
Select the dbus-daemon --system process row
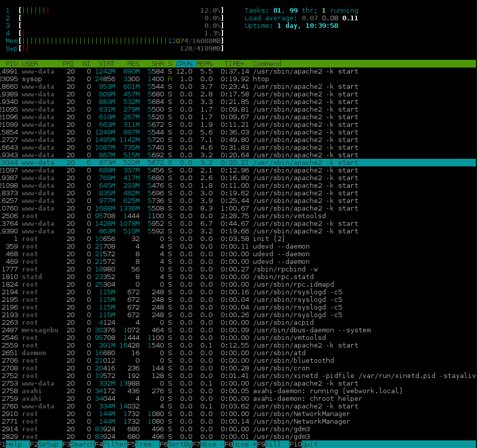coord(238,330)
